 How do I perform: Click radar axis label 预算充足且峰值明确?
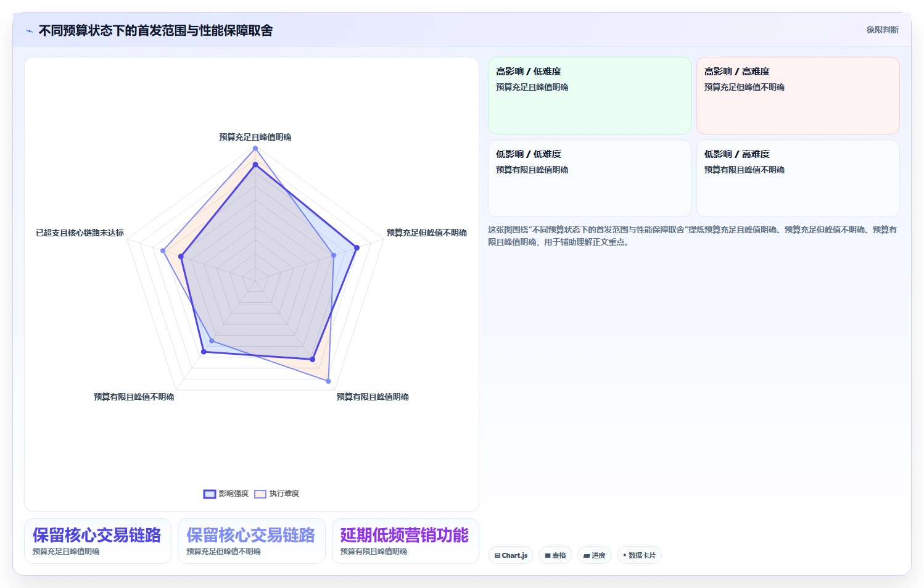pyautogui.click(x=255, y=137)
